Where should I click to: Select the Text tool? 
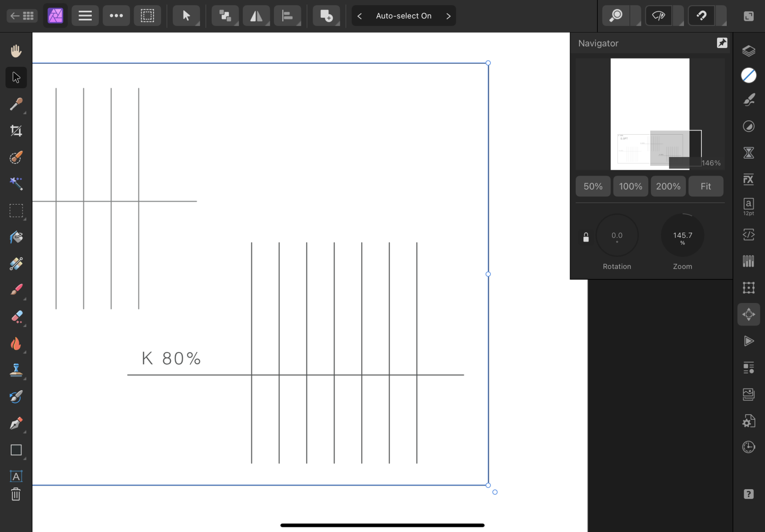(x=16, y=476)
